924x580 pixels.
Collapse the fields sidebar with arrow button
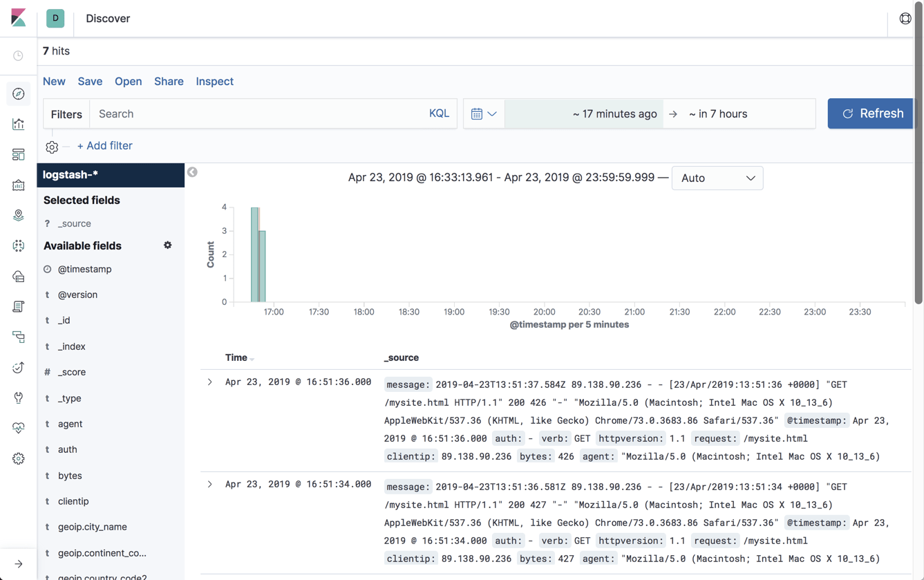[192, 172]
